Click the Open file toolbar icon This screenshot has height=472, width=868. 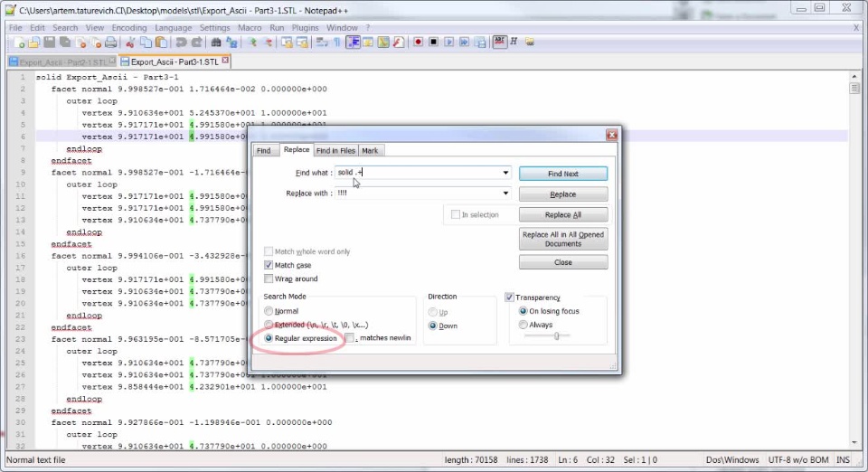click(x=33, y=42)
